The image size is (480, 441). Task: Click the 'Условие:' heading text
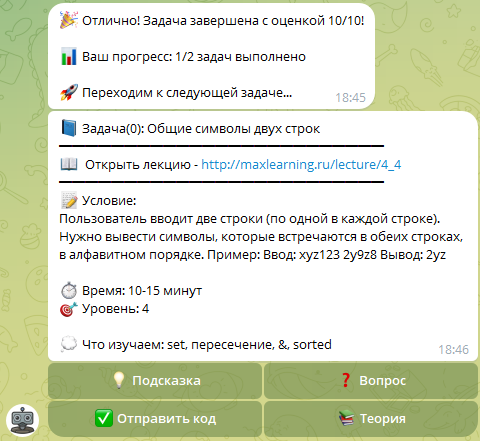click(109, 201)
